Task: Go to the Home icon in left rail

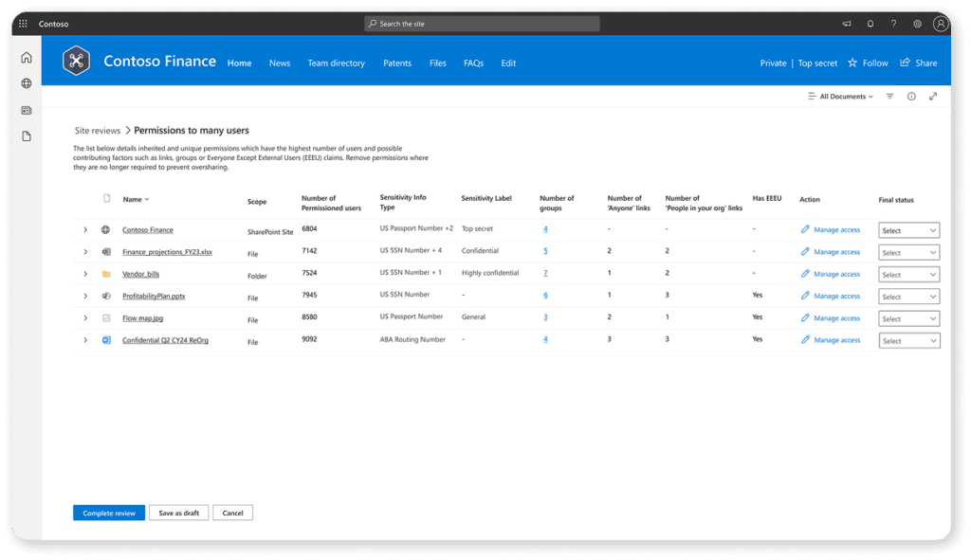Action: (x=26, y=58)
